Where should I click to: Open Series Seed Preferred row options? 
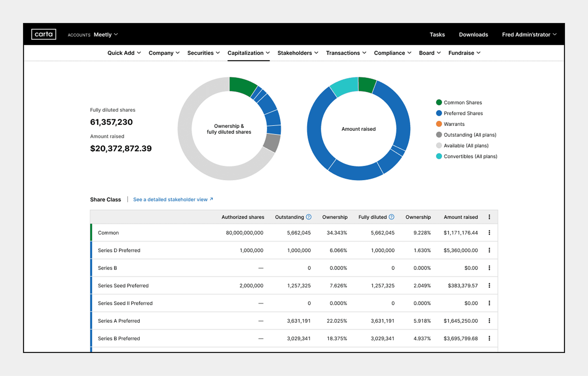click(489, 285)
